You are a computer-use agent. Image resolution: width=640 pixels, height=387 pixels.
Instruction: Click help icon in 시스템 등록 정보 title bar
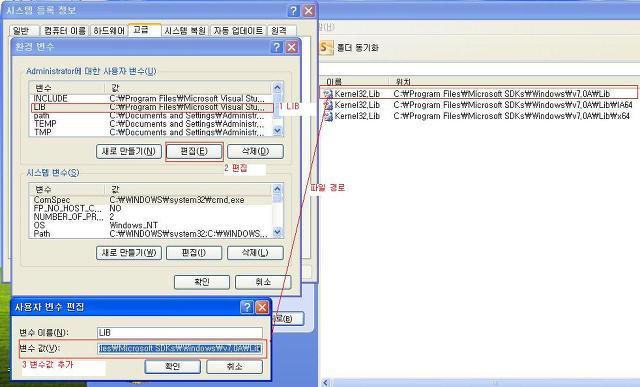point(293,11)
